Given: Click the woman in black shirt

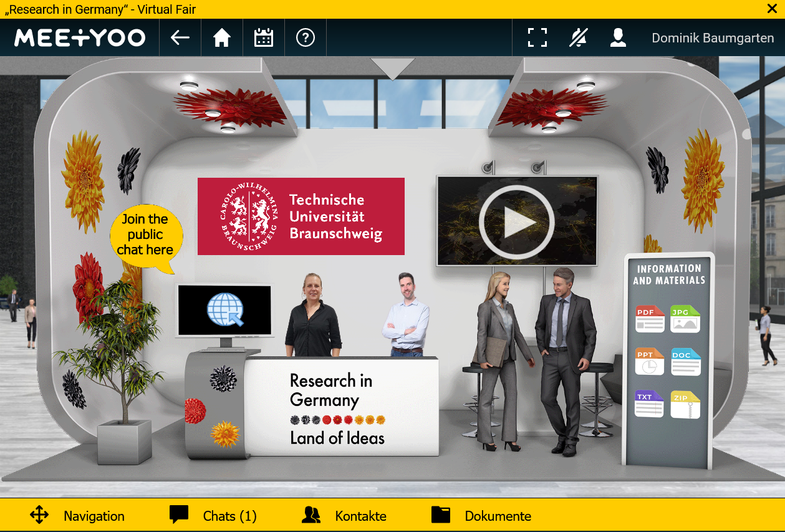Looking at the screenshot, I should coord(313,315).
